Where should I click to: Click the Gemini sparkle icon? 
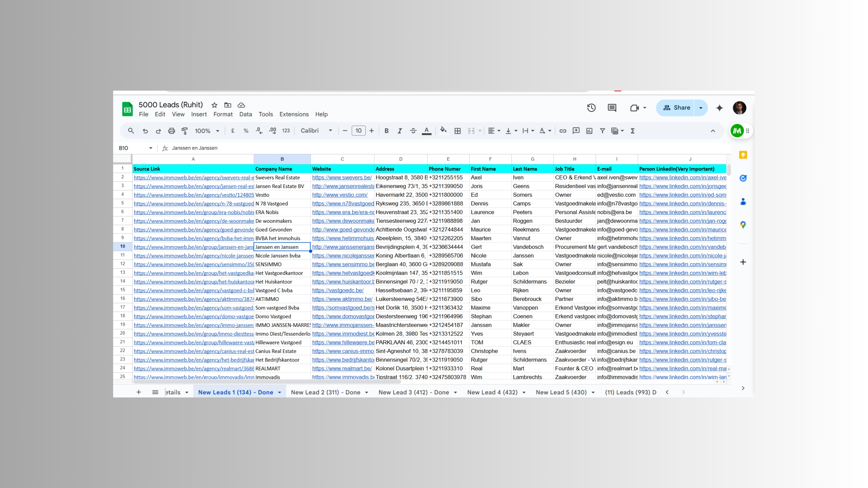(x=719, y=108)
